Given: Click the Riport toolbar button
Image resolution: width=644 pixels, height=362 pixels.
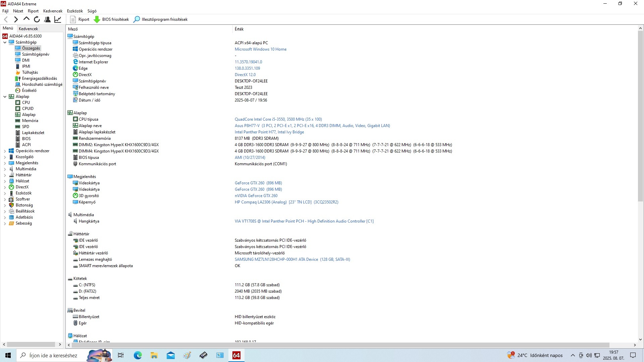Looking at the screenshot, I should (x=80, y=19).
